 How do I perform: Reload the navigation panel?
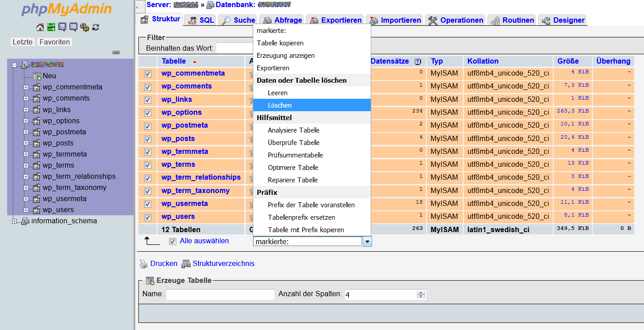(96, 27)
